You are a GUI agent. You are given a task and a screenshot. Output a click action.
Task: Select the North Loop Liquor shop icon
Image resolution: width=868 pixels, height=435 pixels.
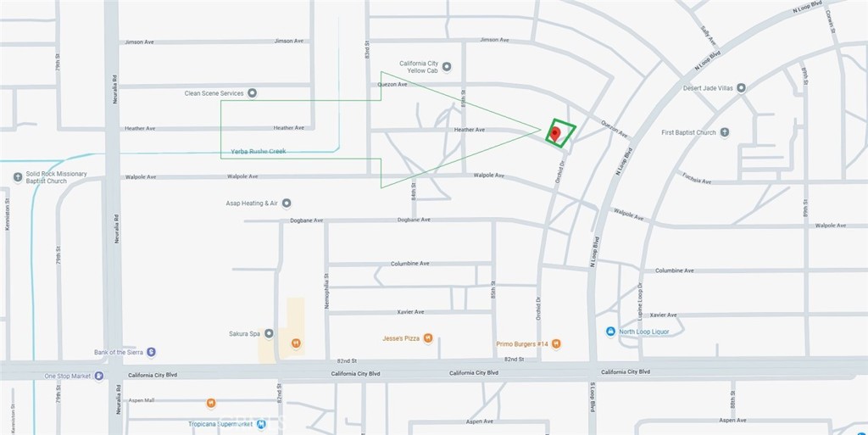[610, 332]
